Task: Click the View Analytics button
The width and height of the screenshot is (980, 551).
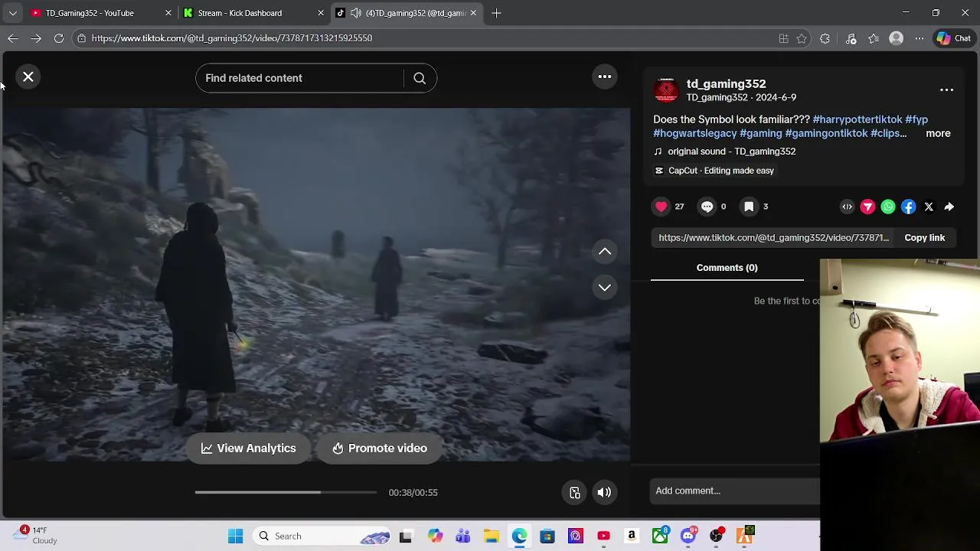Action: 248,448
